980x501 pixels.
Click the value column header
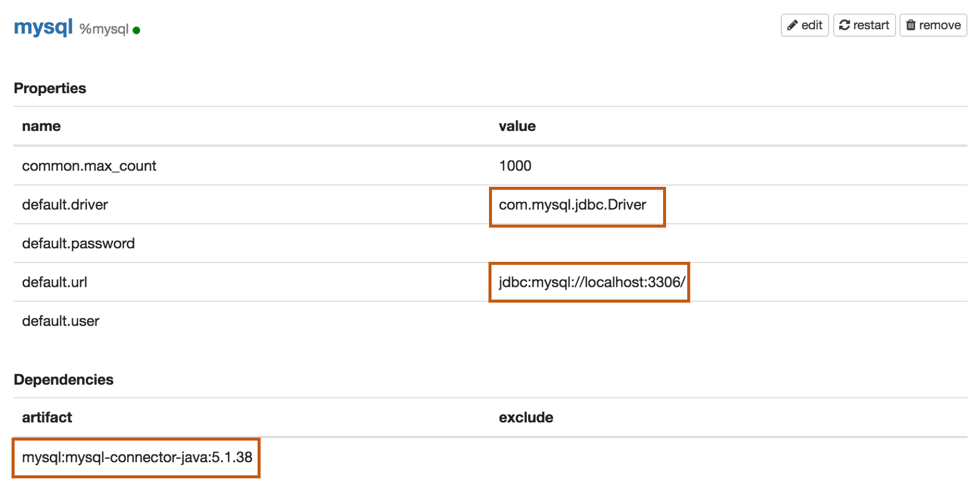click(517, 126)
